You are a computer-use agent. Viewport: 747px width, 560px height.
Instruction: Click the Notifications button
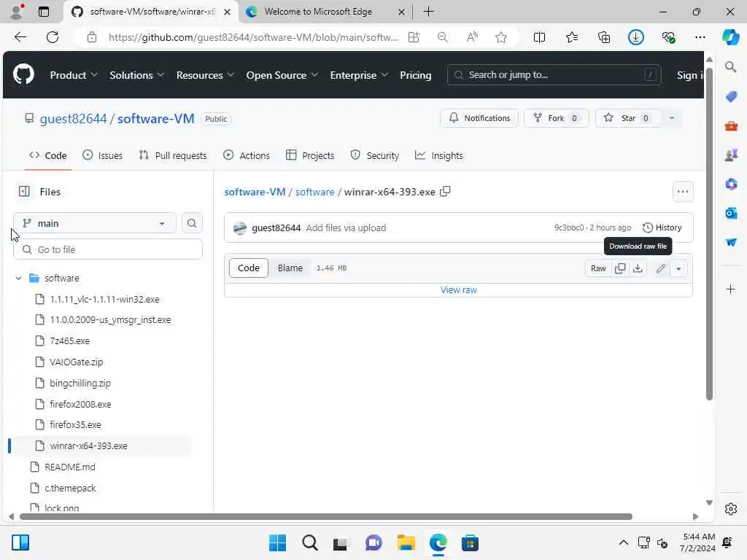pyautogui.click(x=479, y=118)
